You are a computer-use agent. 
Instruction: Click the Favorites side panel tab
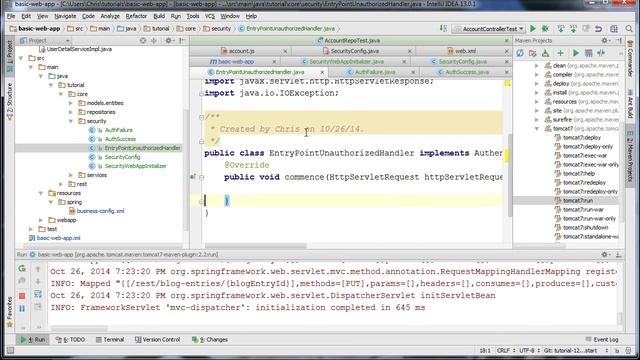(10, 313)
